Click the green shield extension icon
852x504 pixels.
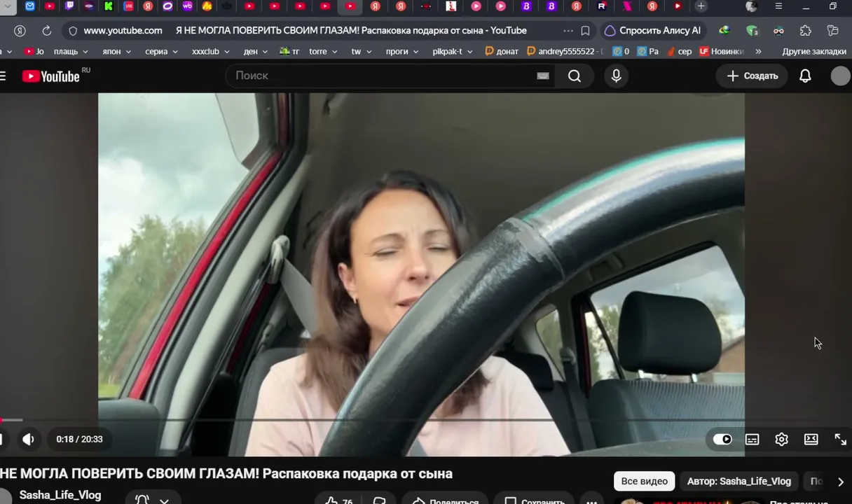tap(752, 31)
